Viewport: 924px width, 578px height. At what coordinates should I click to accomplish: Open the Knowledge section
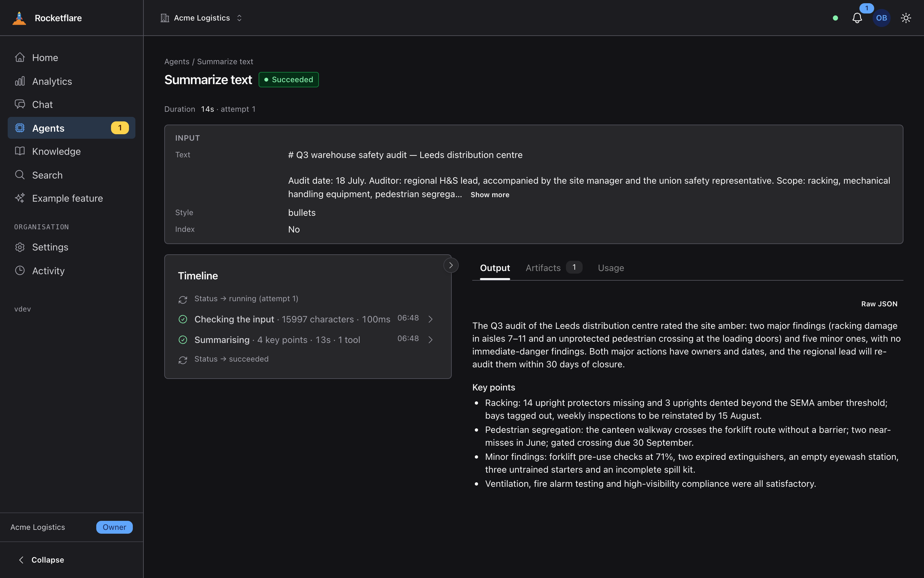(x=72, y=151)
